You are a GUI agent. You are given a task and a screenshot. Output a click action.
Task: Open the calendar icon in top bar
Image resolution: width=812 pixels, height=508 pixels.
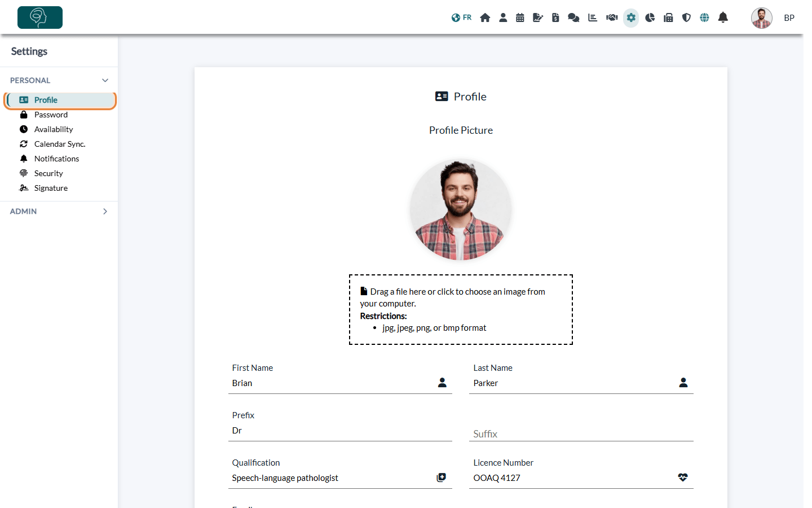coord(520,17)
